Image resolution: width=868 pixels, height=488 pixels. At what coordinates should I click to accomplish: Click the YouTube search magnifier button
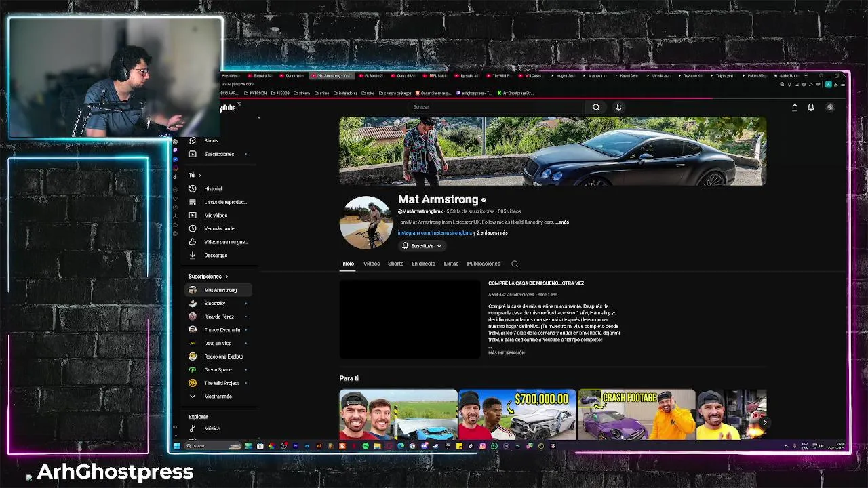596,107
